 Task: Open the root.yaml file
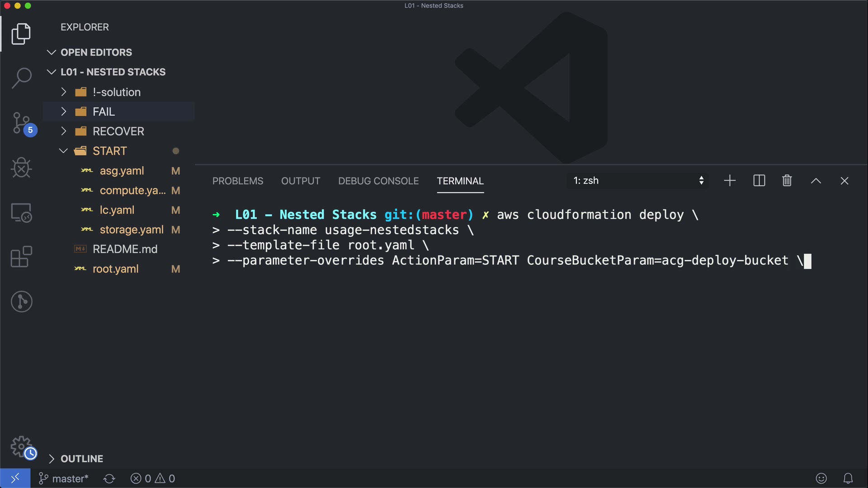pyautogui.click(x=115, y=269)
